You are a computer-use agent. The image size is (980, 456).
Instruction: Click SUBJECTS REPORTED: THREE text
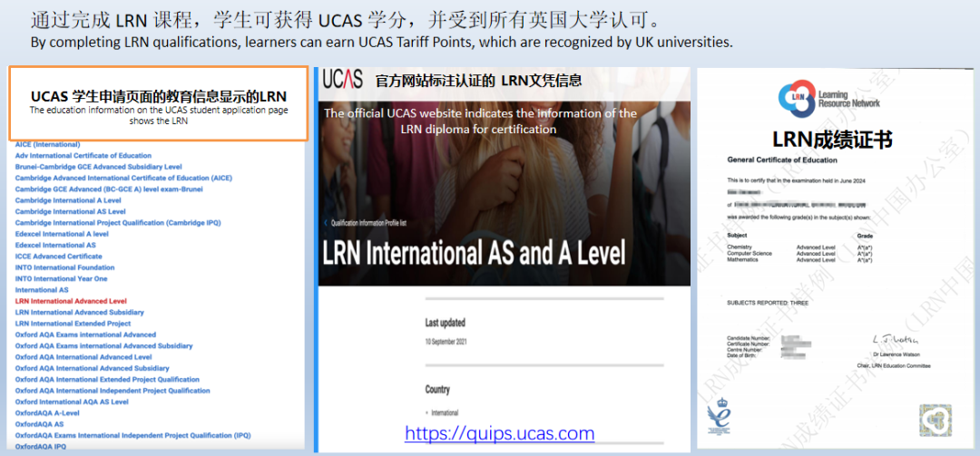pos(769,303)
